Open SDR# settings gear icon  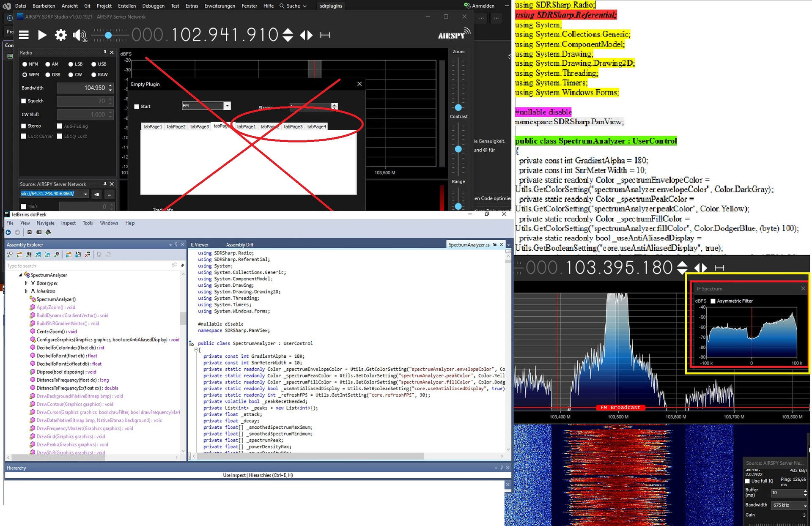click(x=60, y=35)
